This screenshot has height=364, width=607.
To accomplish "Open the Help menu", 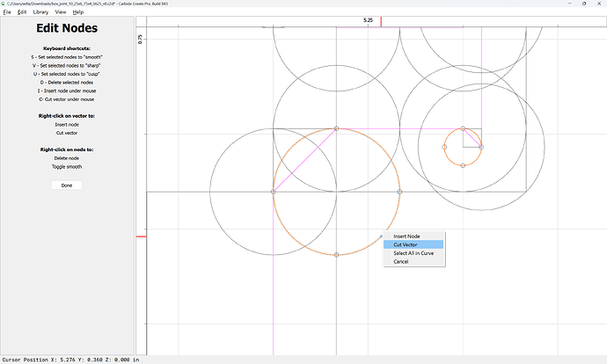I will coord(77,12).
